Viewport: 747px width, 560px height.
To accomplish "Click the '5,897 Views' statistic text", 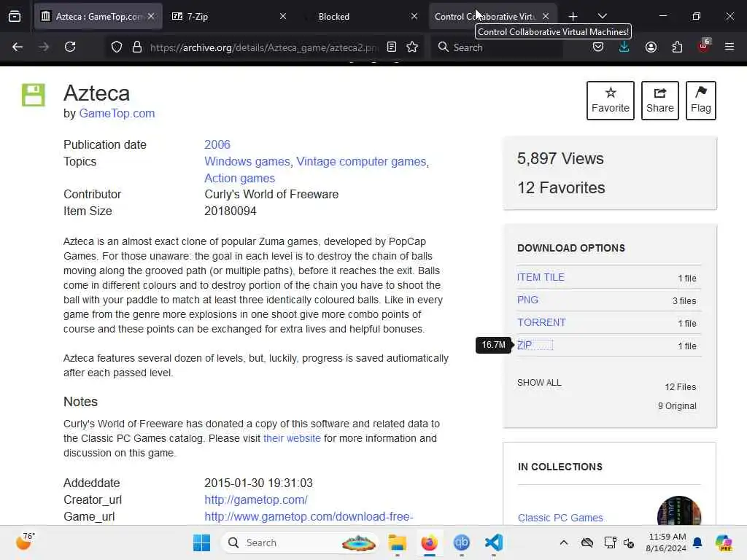I will pyautogui.click(x=560, y=158).
